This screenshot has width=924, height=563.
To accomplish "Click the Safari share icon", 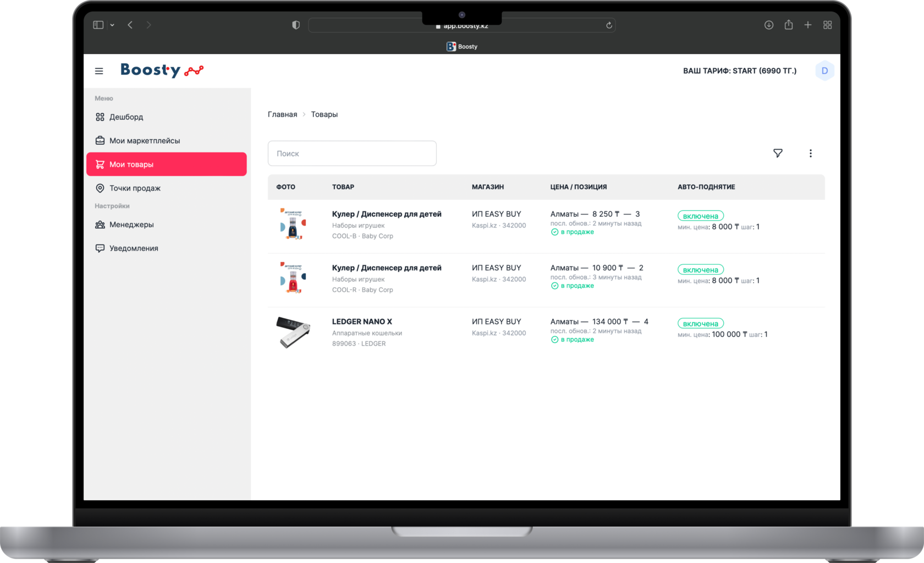I will pyautogui.click(x=789, y=25).
